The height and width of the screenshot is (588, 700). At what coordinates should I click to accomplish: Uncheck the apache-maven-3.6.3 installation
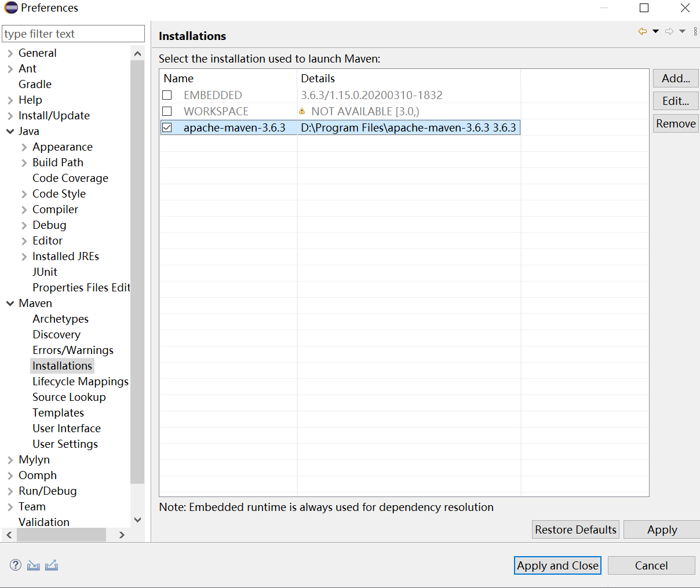pos(167,127)
